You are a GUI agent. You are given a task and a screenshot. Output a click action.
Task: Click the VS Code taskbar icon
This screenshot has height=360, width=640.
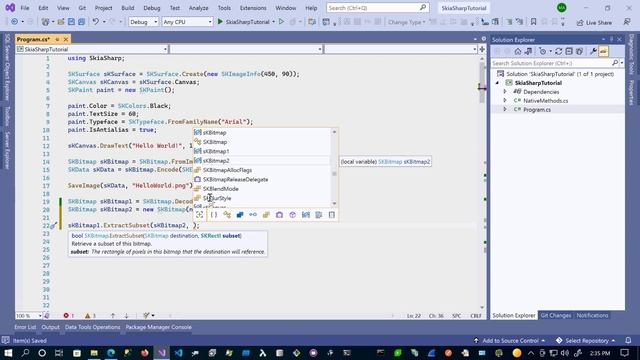[x=178, y=353]
